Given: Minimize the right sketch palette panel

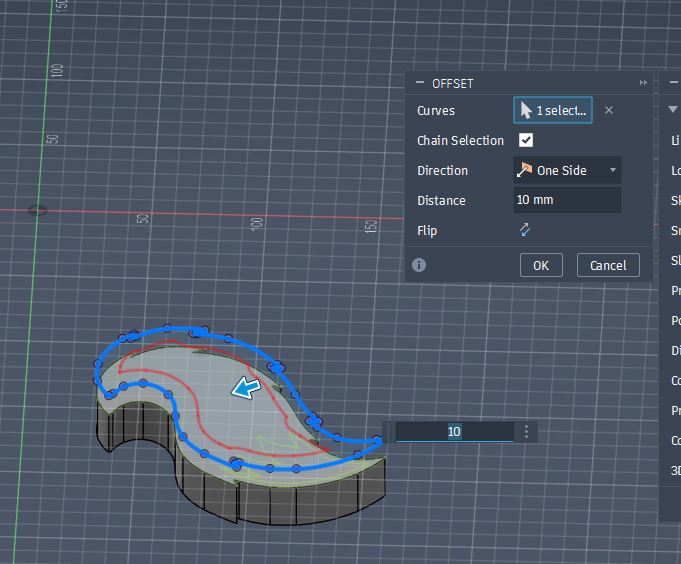Looking at the screenshot, I should point(674,82).
